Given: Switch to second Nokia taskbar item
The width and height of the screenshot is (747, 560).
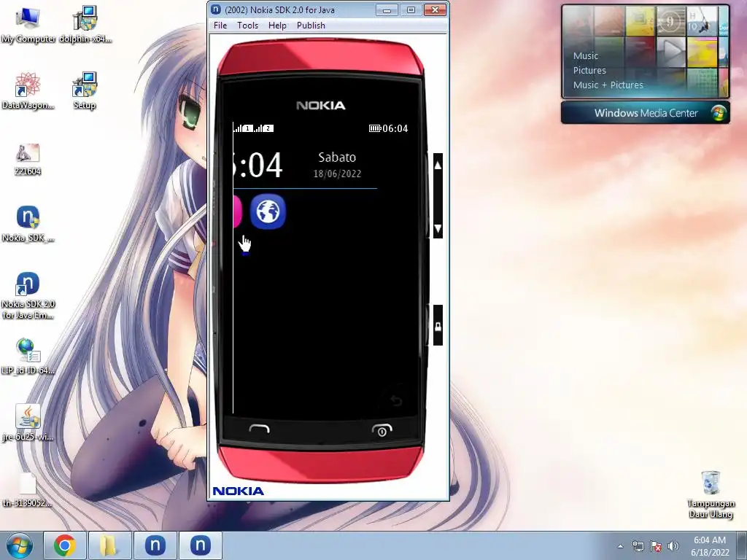Looking at the screenshot, I should point(200,545).
